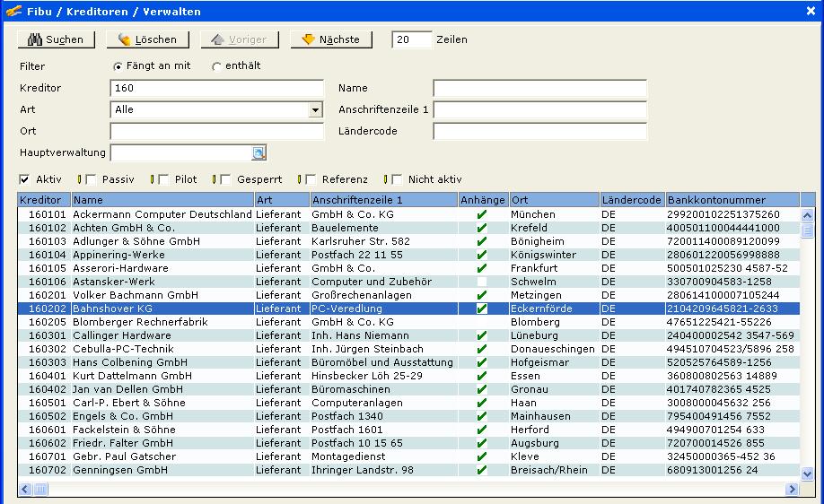This screenshot has height=504, width=824.
Task: Click attachment checkmark for Cebulla-PC-Technik
Action: (482, 349)
